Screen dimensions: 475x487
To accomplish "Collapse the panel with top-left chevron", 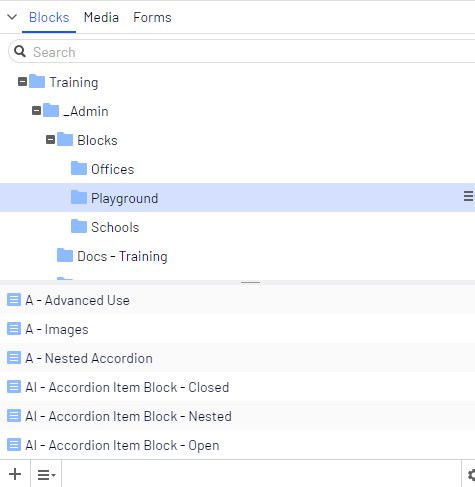I will 12,17.
